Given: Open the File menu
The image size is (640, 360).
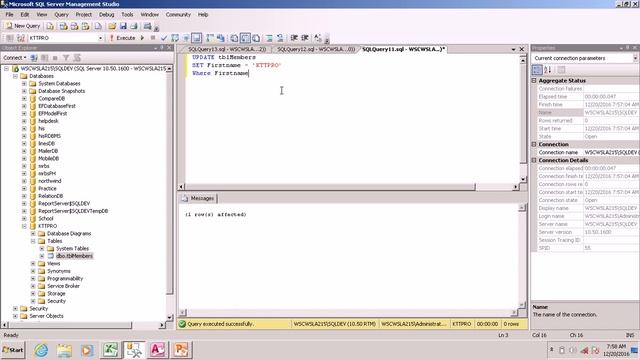Looking at the screenshot, I should click(9, 14).
